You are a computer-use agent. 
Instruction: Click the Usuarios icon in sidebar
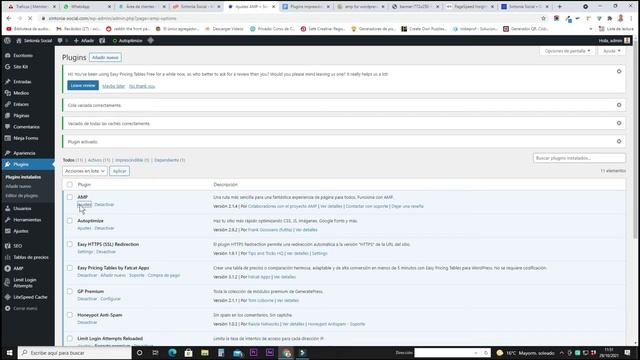click(x=8, y=209)
